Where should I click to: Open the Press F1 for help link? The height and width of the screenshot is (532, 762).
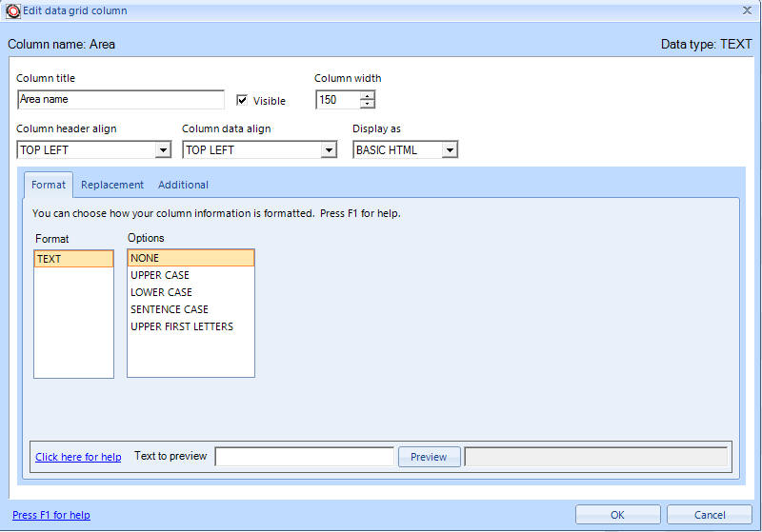pyautogui.click(x=51, y=515)
